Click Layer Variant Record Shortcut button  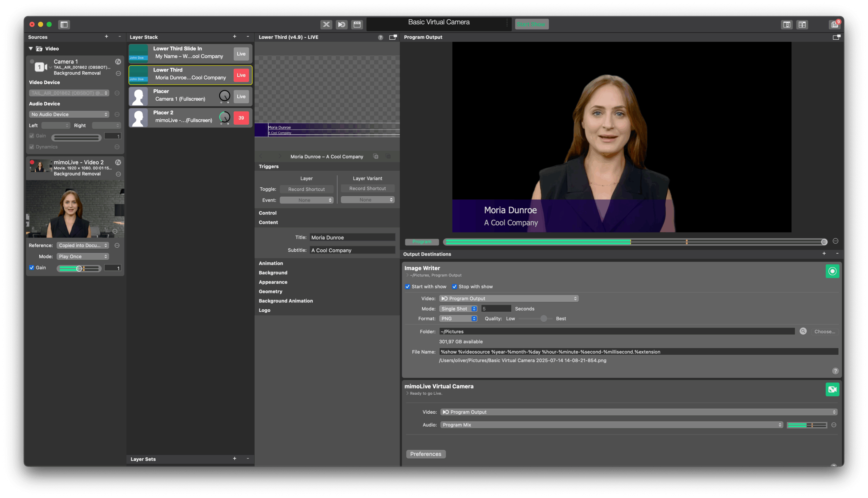tap(367, 188)
